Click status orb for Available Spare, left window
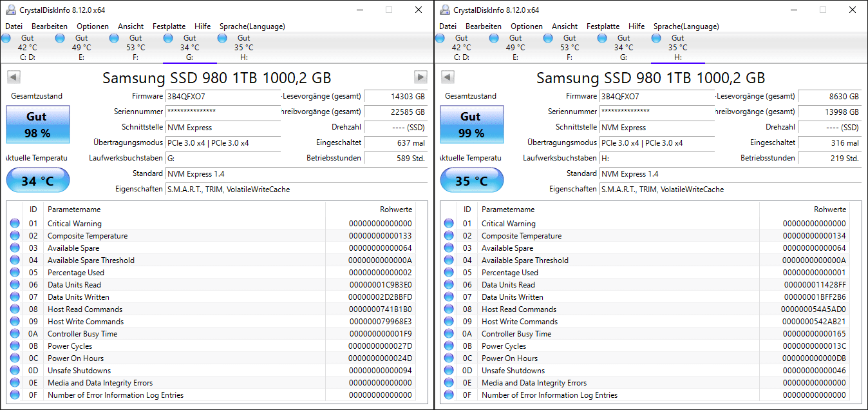Viewport: 868px width, 410px height. click(x=15, y=248)
